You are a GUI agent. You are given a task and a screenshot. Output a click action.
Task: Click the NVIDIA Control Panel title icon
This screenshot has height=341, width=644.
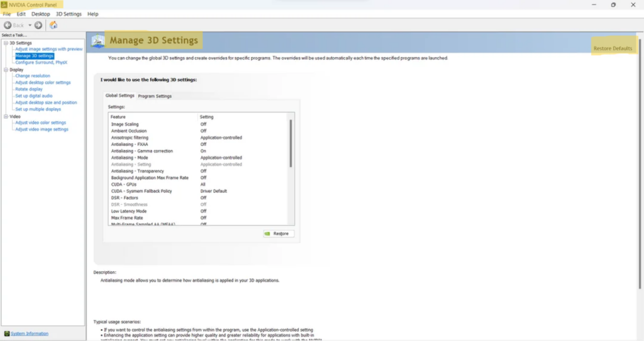click(x=4, y=5)
